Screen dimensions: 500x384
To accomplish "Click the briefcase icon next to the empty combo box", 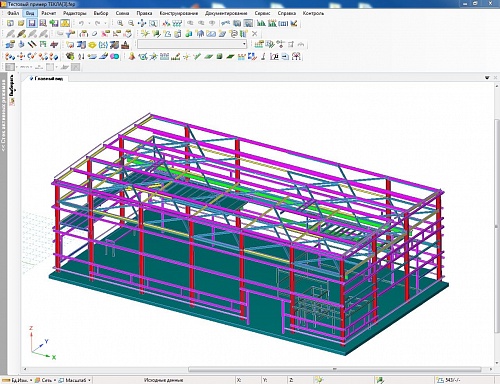I will coord(125,45).
